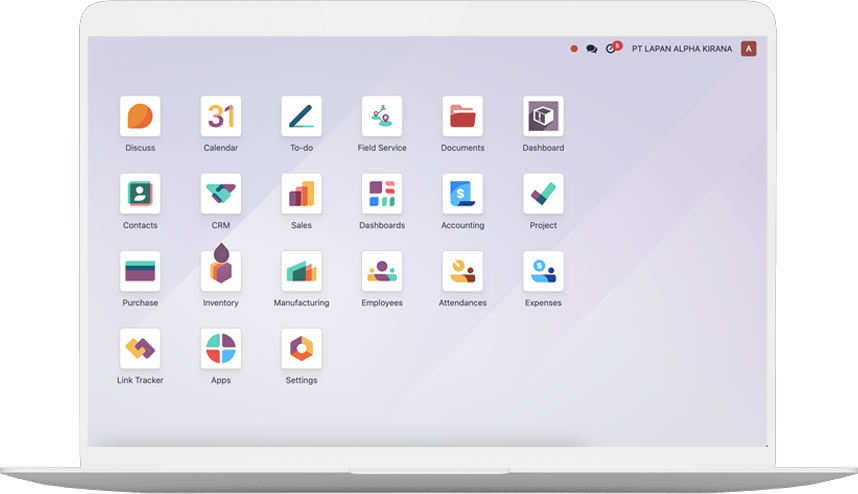Open the Project app

[543, 194]
